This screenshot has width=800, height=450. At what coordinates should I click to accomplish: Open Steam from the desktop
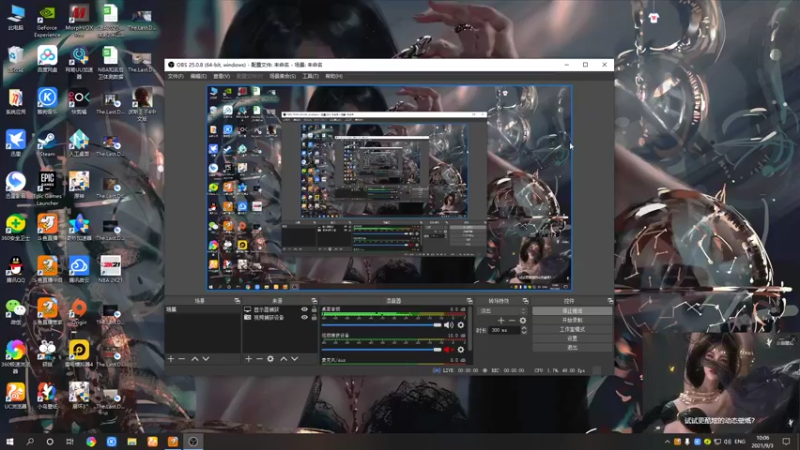pyautogui.click(x=47, y=144)
